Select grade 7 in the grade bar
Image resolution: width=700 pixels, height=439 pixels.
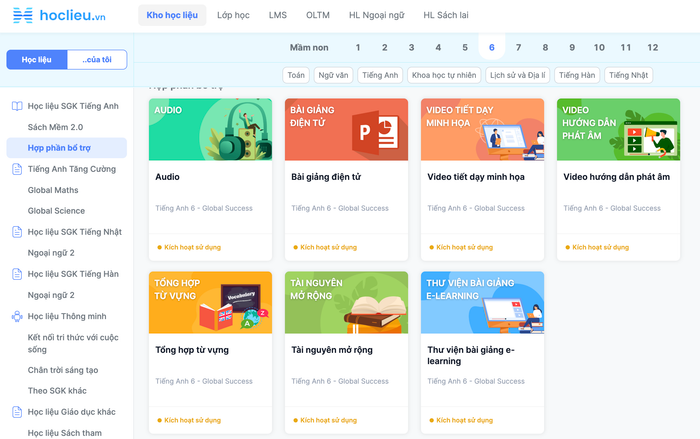coord(518,47)
